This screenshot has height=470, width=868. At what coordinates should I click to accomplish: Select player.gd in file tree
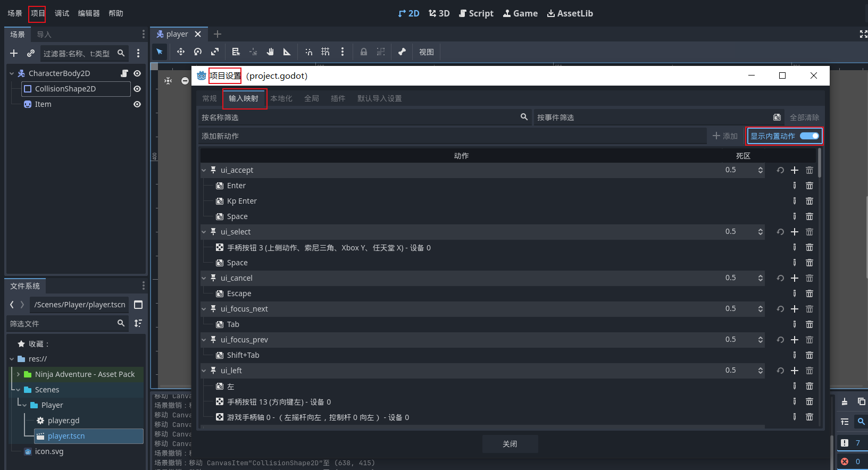tap(63, 421)
